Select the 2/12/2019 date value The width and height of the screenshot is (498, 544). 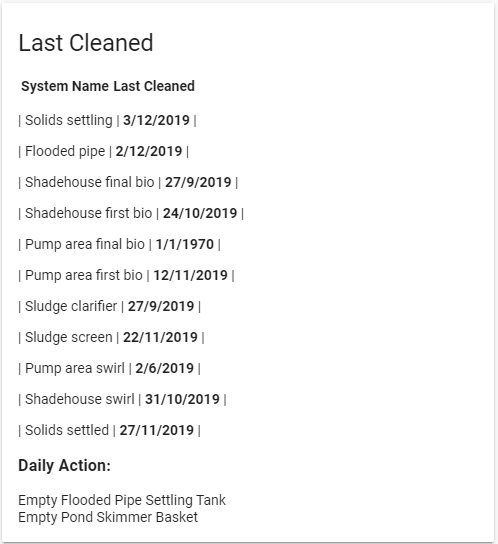[x=149, y=151]
